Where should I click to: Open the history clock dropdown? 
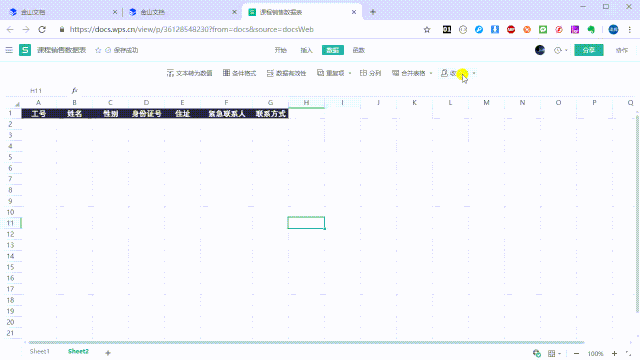pyautogui.click(x=560, y=50)
